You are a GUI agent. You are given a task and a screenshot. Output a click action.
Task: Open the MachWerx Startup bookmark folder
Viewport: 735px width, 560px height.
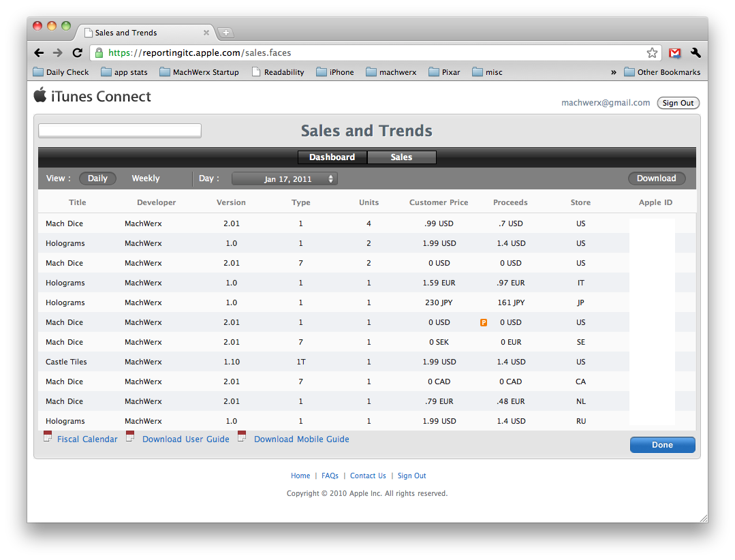(199, 72)
